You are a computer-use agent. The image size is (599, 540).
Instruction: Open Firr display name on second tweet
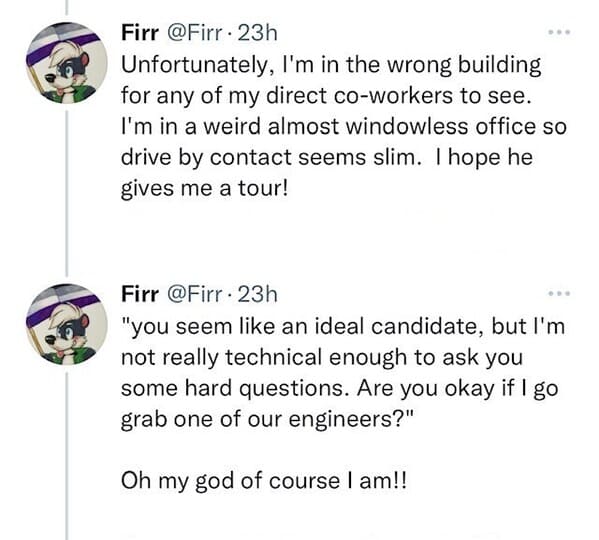click(140, 294)
